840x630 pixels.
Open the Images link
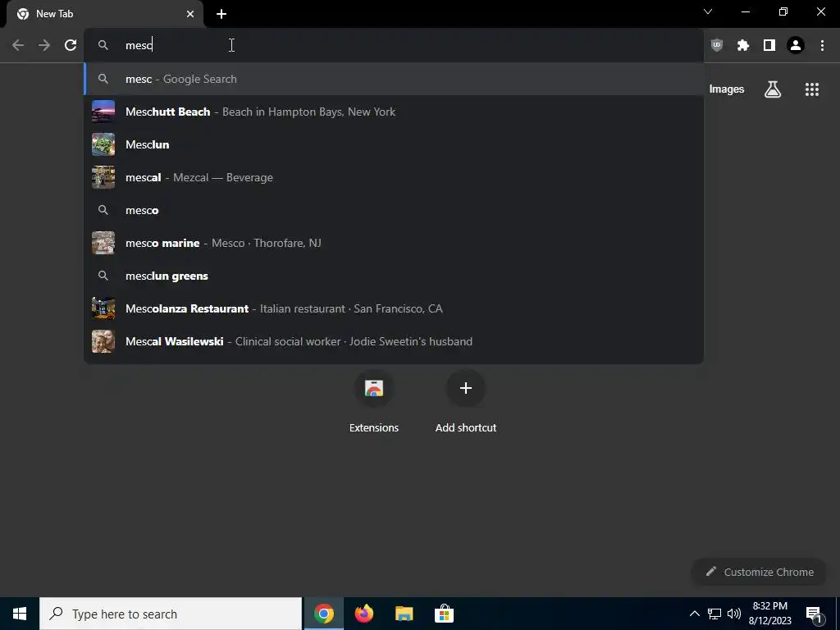tap(727, 89)
